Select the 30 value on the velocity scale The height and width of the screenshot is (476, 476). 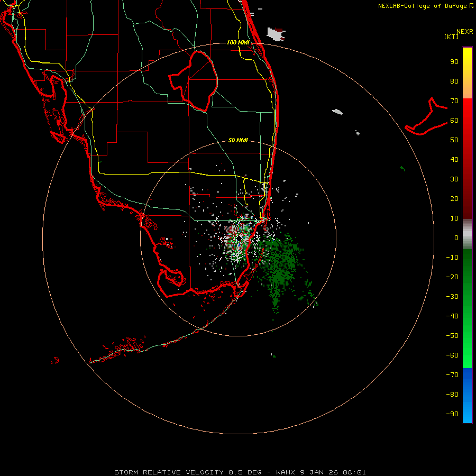click(x=454, y=179)
